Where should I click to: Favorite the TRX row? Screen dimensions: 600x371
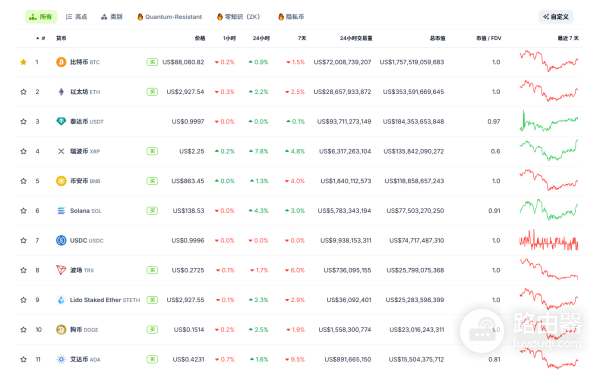[23, 270]
